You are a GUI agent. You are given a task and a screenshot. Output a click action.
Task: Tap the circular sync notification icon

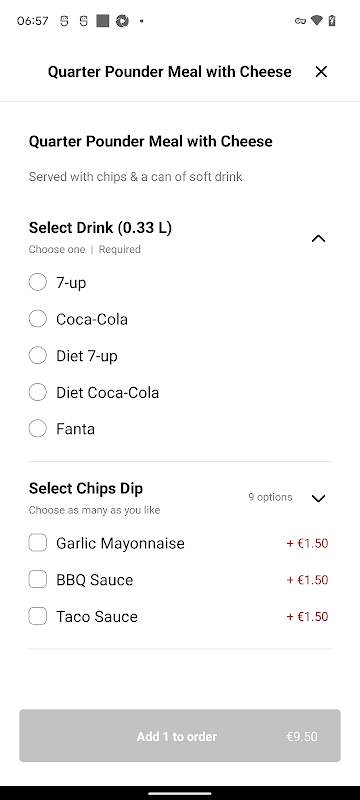122,21
